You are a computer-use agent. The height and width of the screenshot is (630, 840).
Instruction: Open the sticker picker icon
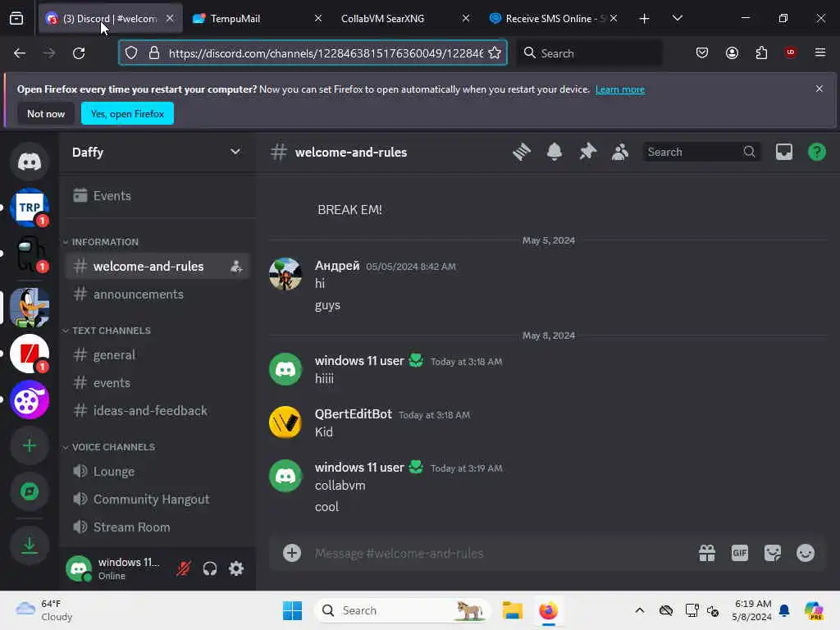point(773,553)
